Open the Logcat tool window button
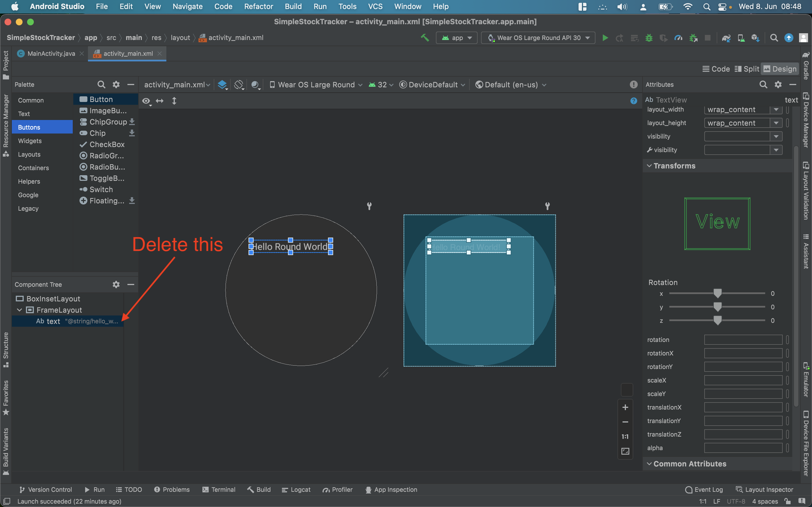Screen dimensions: 812x507 point(296,490)
